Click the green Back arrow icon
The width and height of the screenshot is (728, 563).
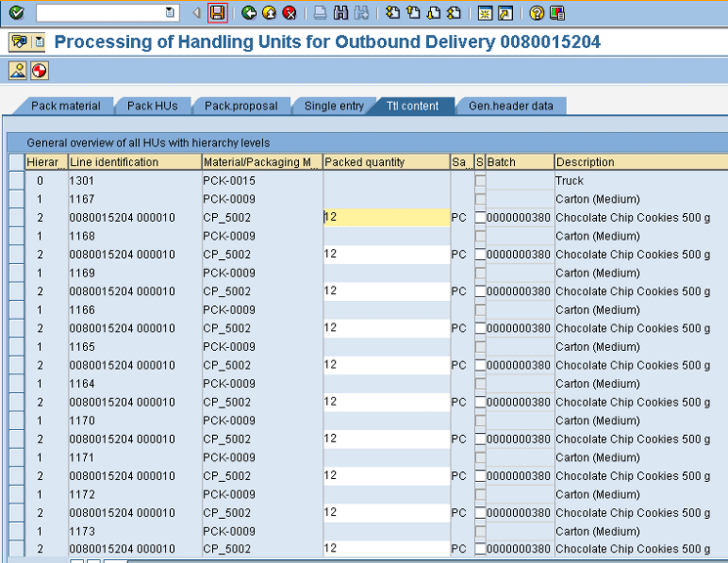click(249, 13)
